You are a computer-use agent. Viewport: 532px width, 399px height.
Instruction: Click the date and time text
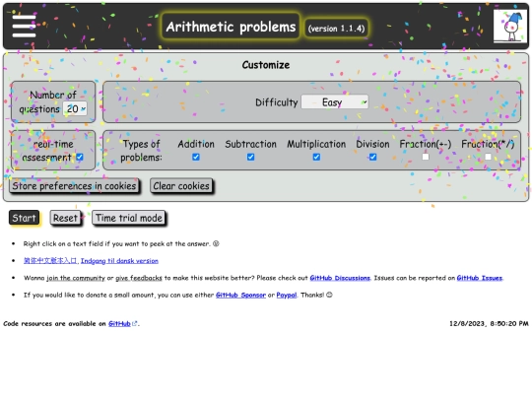(489, 324)
